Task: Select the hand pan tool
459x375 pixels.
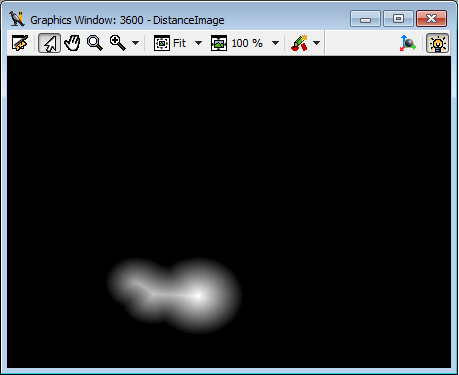Action: 72,43
